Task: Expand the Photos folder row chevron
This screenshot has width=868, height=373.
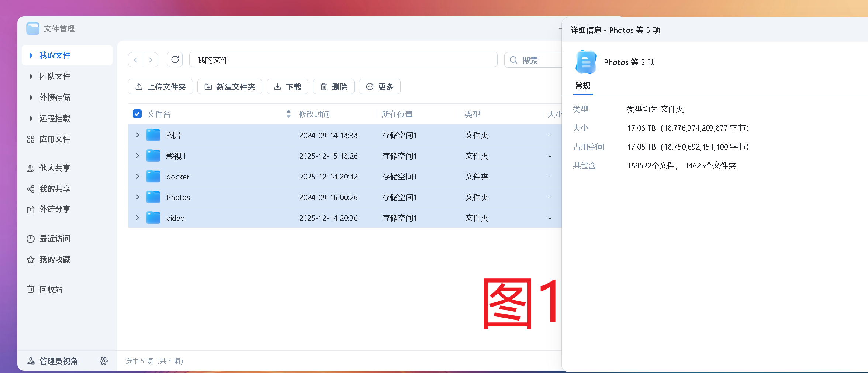Action: tap(138, 197)
